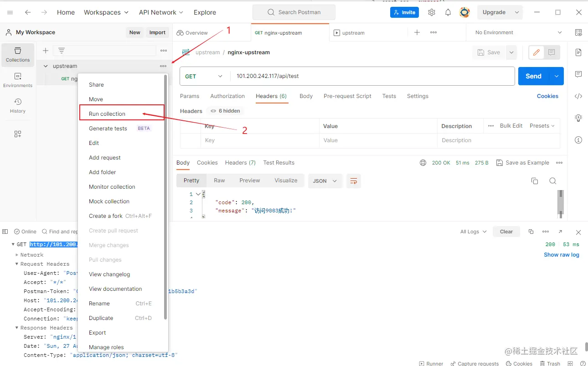The width and height of the screenshot is (588, 366).
Task: Click the blue Send button
Action: (534, 76)
